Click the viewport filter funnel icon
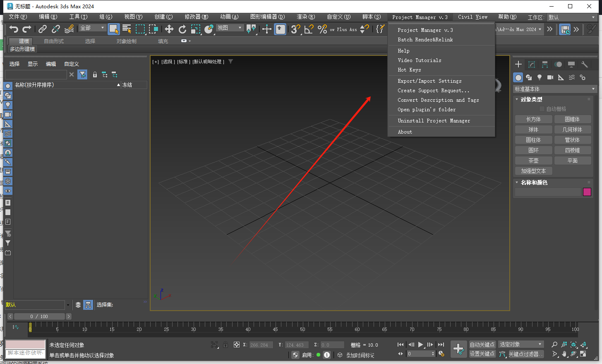This screenshot has height=364, width=602. pos(230,61)
